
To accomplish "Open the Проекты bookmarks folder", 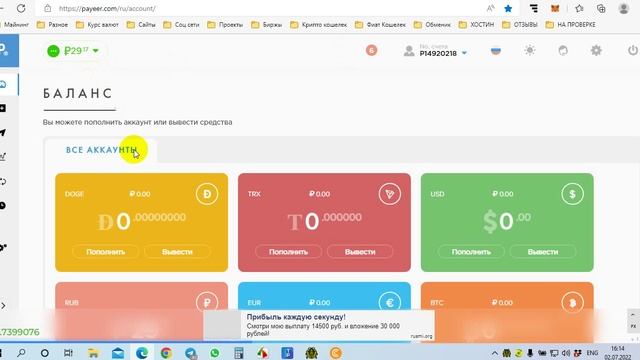I will click(225, 24).
